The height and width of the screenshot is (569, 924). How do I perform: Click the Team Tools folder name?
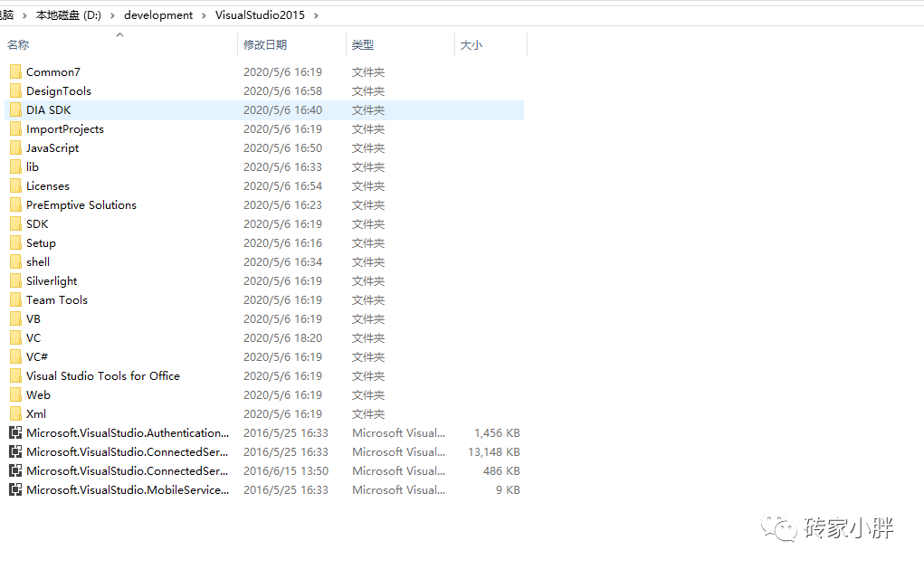[57, 299]
